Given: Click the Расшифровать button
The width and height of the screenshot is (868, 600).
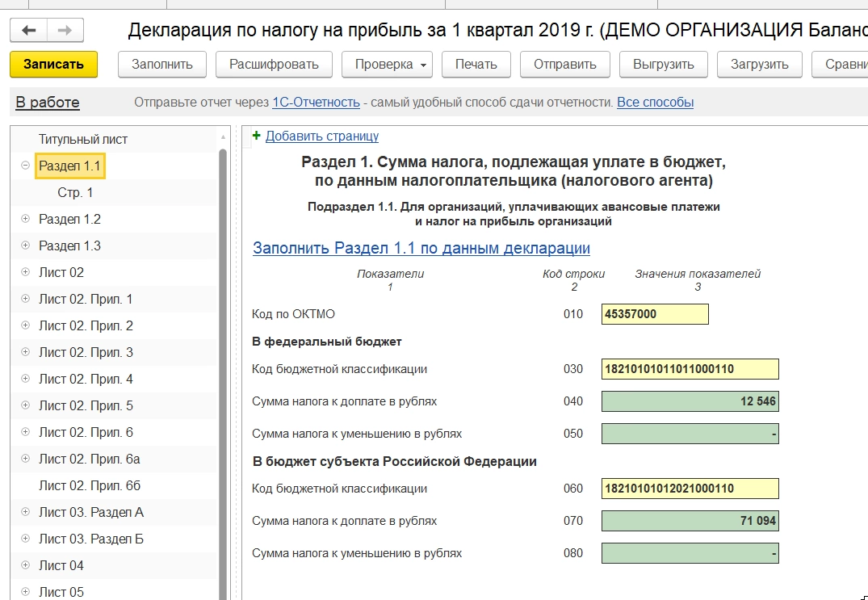Looking at the screenshot, I should [274, 65].
